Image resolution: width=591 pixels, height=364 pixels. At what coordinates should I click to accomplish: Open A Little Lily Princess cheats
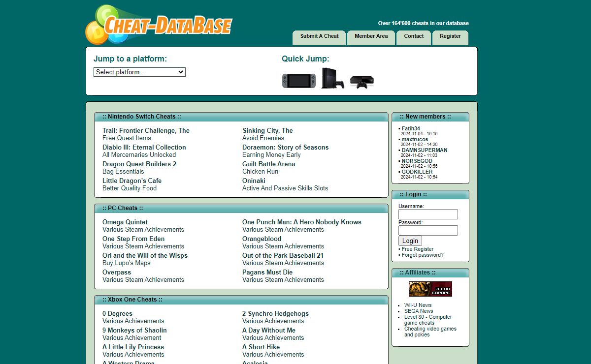point(133,347)
